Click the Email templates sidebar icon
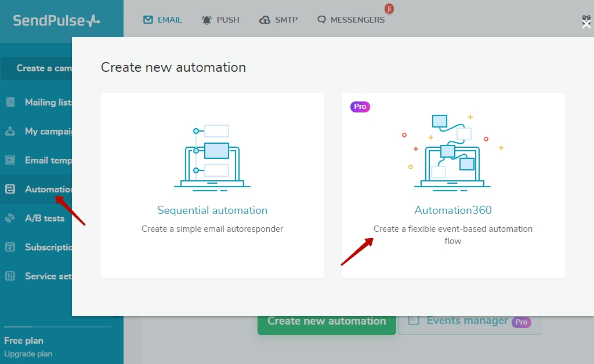 point(10,159)
